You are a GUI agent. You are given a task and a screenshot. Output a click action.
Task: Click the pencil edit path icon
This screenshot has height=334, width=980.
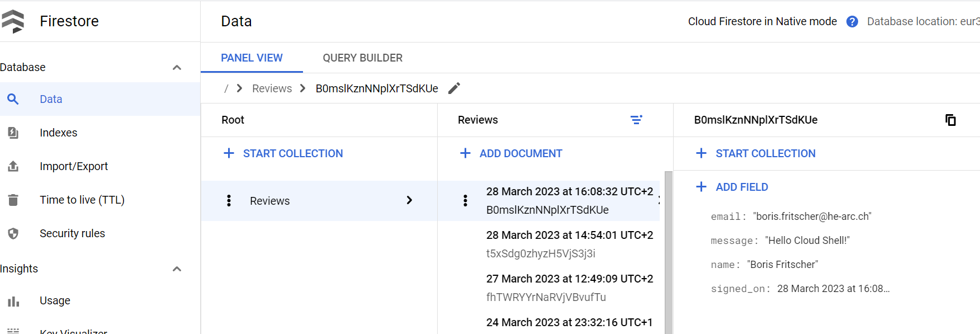point(454,88)
